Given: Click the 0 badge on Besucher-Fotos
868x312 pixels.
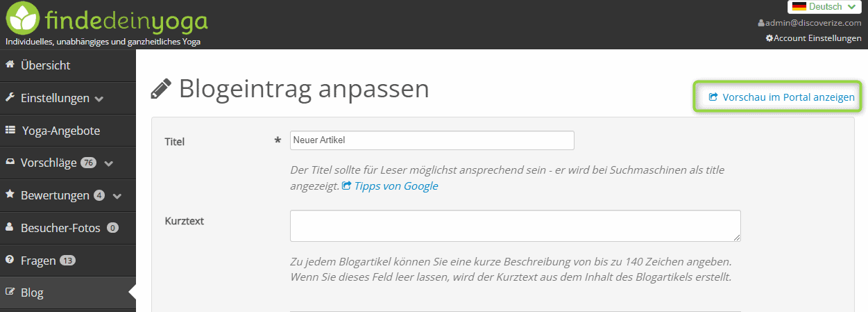Looking at the screenshot, I should [x=112, y=228].
